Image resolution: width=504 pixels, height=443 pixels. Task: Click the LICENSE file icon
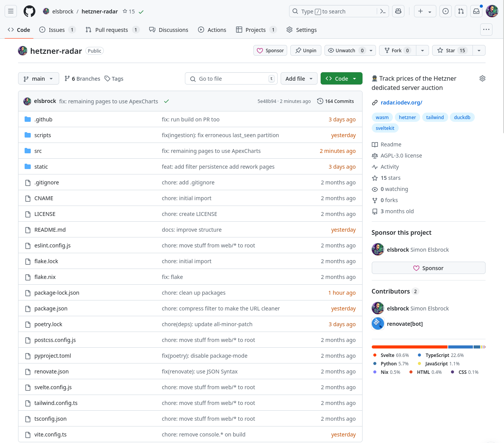point(28,214)
